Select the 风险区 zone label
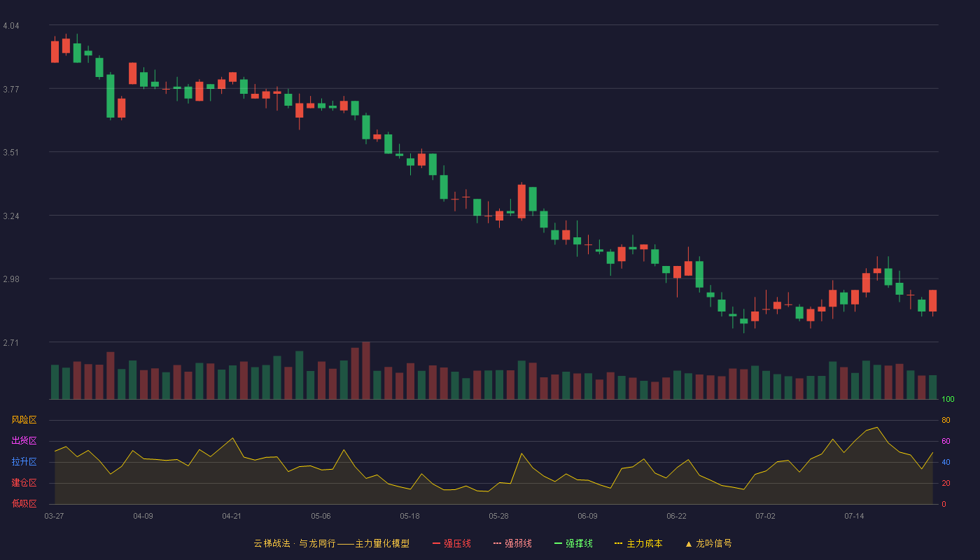This screenshot has width=980, height=560. pyautogui.click(x=24, y=420)
